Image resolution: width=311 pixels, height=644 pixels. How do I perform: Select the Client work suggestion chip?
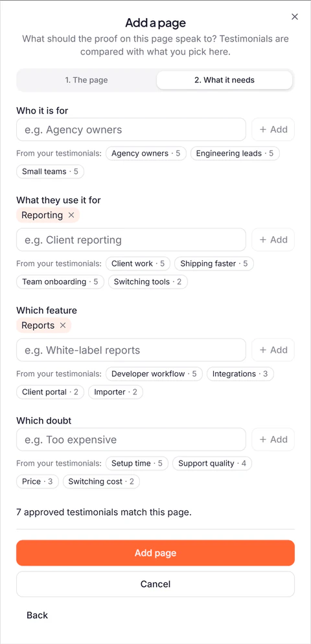click(138, 264)
